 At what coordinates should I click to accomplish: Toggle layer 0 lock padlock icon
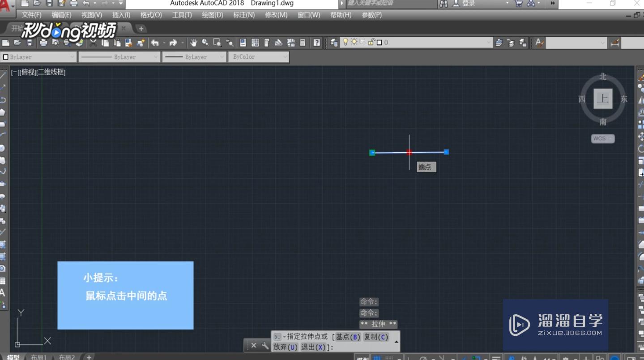pos(371,42)
